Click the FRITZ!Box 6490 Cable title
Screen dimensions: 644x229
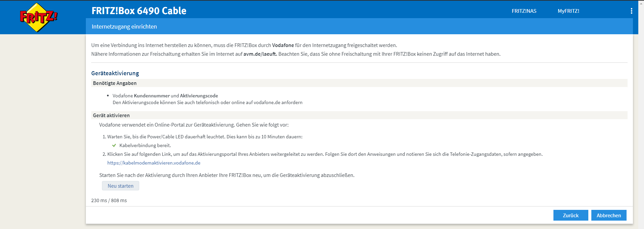(139, 11)
